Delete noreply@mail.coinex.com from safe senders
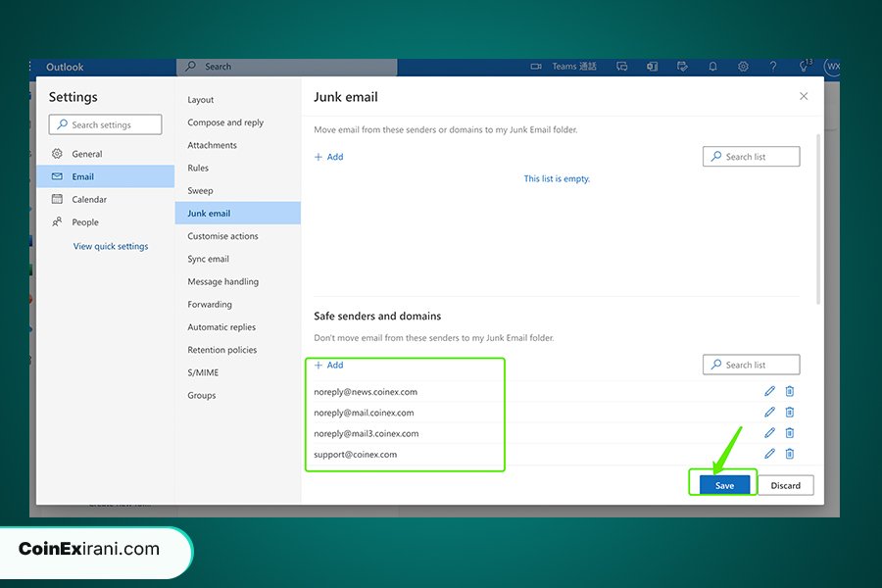This screenshot has height=588, width=882. click(790, 412)
